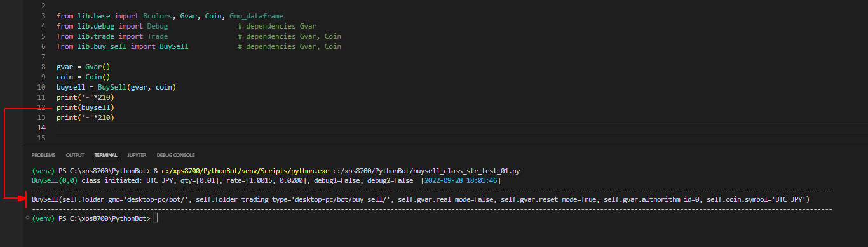Click the last terminal prompt PS C:\xps8700\PythonBot>
The width and height of the screenshot is (868, 247).
coord(104,218)
